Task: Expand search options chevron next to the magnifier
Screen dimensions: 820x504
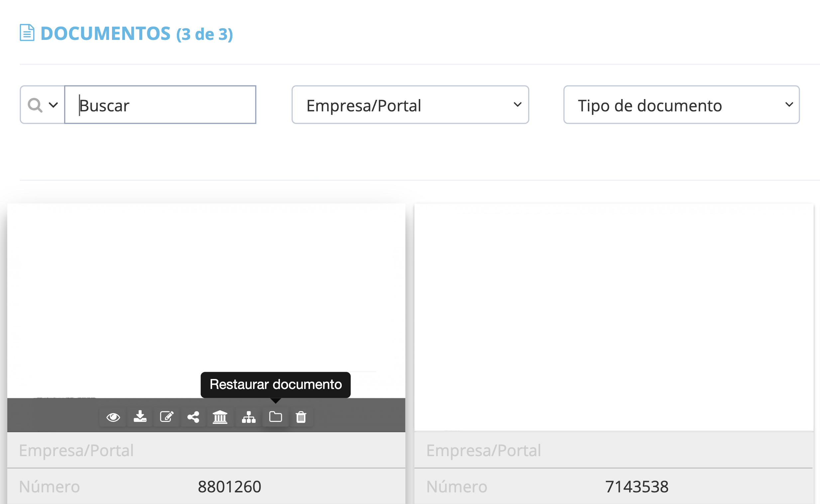Action: click(x=53, y=105)
